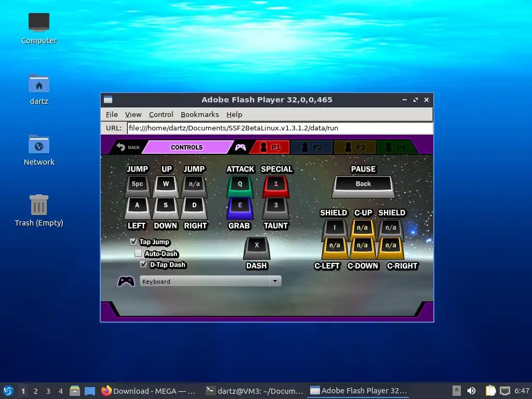
Task: Click the show desktop taskbar icon
Action: point(90,391)
